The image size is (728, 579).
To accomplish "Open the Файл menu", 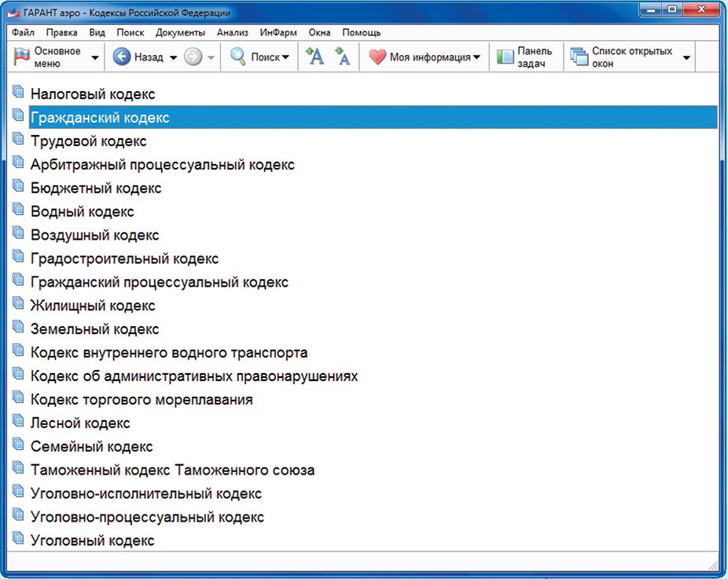I will (x=23, y=32).
